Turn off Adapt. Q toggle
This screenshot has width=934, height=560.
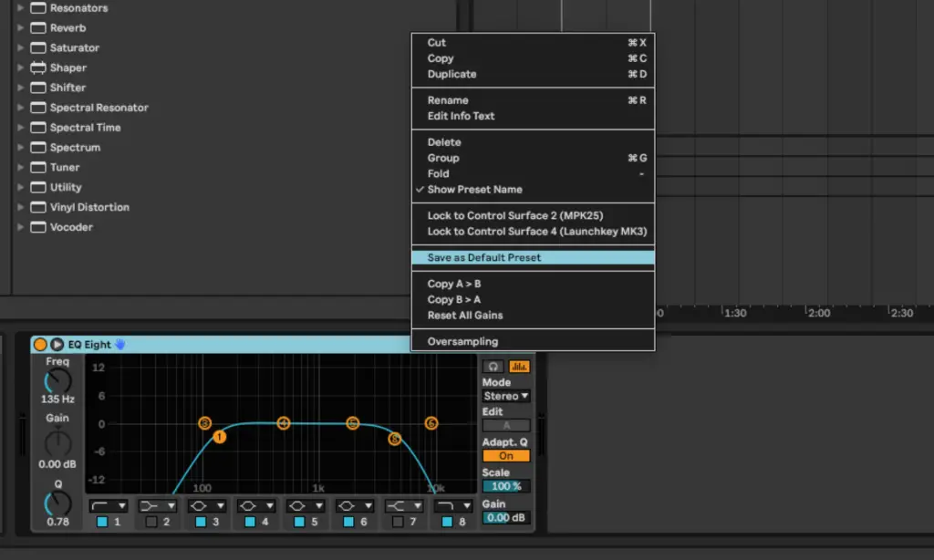click(505, 456)
